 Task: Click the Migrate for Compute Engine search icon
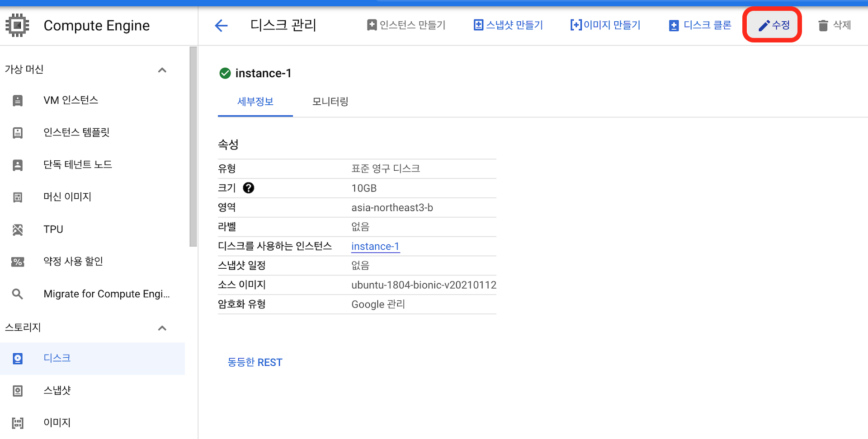click(x=18, y=294)
